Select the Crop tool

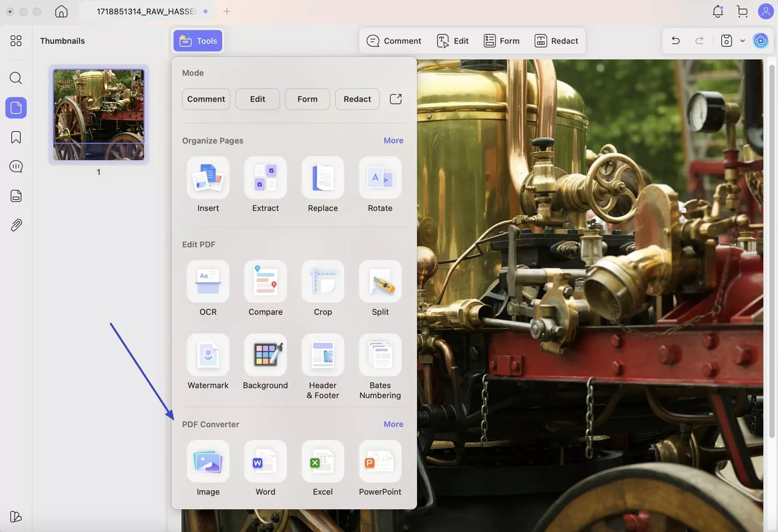coord(323,290)
